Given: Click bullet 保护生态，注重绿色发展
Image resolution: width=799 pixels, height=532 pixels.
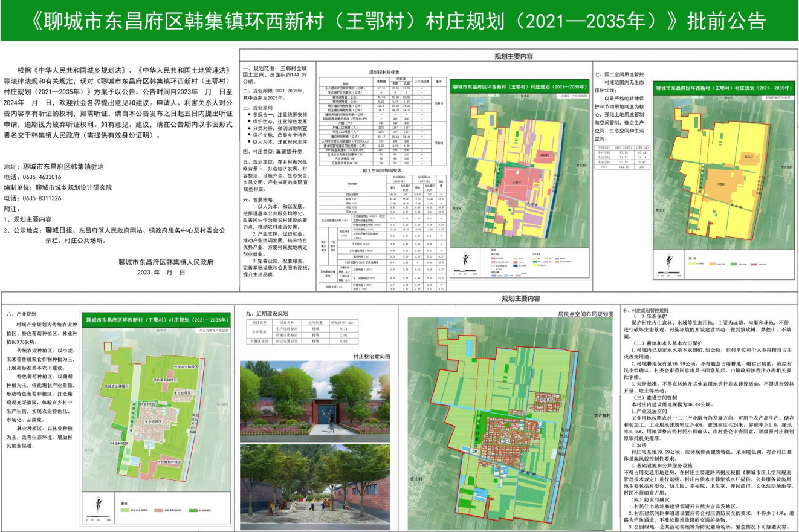Looking at the screenshot, I should coord(277,120).
